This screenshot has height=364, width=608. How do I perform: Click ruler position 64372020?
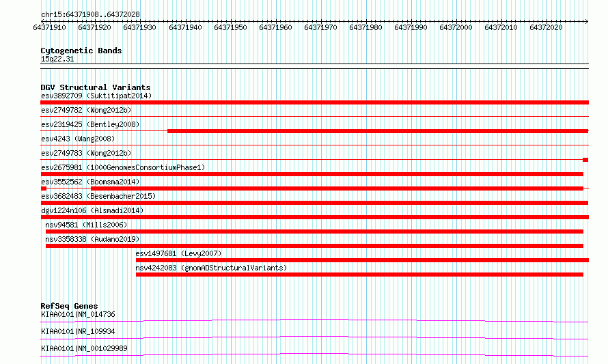click(x=546, y=27)
